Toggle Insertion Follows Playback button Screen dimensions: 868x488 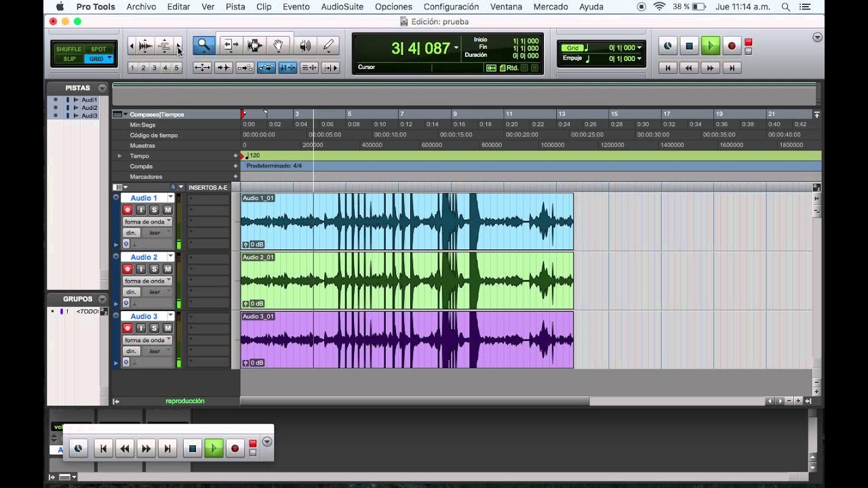click(x=330, y=67)
